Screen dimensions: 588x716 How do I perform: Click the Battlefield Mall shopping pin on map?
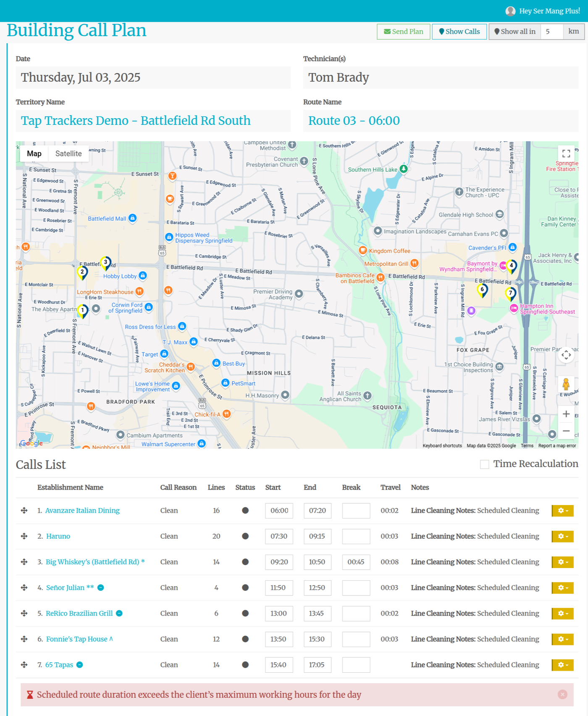point(133,218)
